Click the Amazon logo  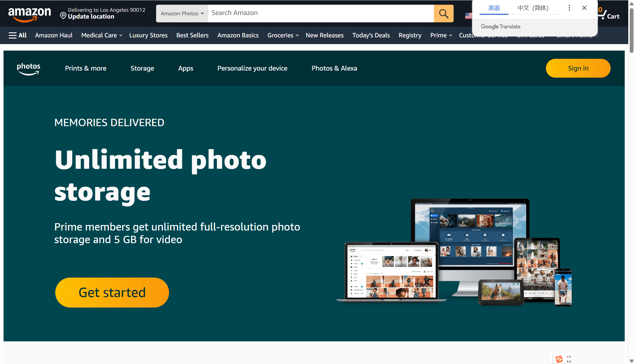click(x=29, y=14)
